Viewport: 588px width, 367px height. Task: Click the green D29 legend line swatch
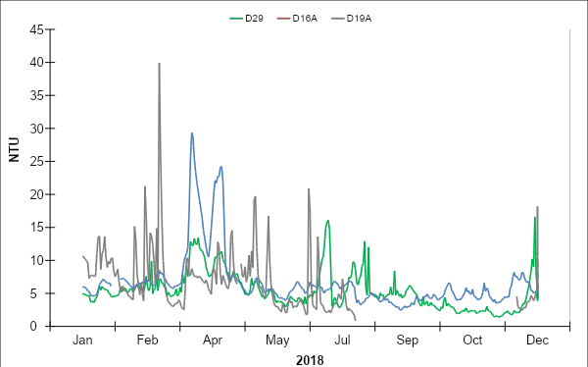[x=236, y=19]
